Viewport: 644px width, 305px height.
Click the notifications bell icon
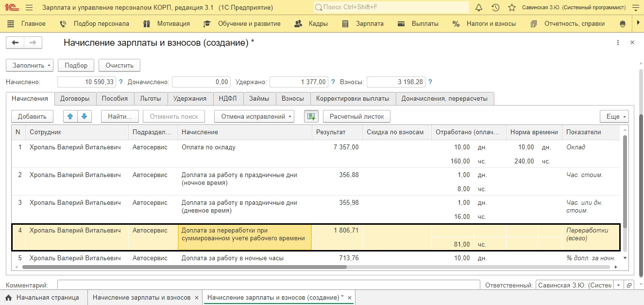pos(479,8)
